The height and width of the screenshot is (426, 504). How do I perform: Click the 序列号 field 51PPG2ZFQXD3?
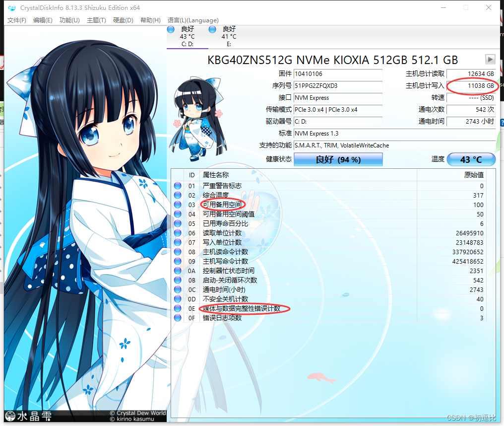[x=338, y=85]
